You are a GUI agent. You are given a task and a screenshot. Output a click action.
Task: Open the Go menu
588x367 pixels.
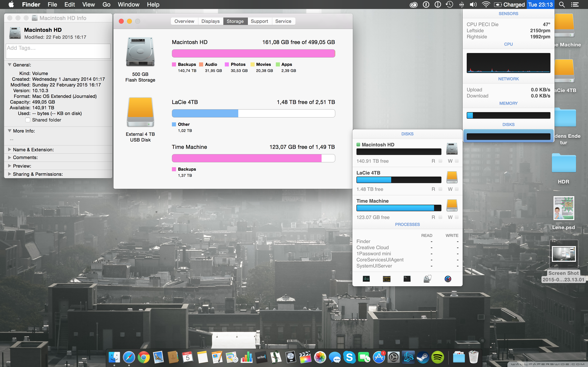(106, 5)
